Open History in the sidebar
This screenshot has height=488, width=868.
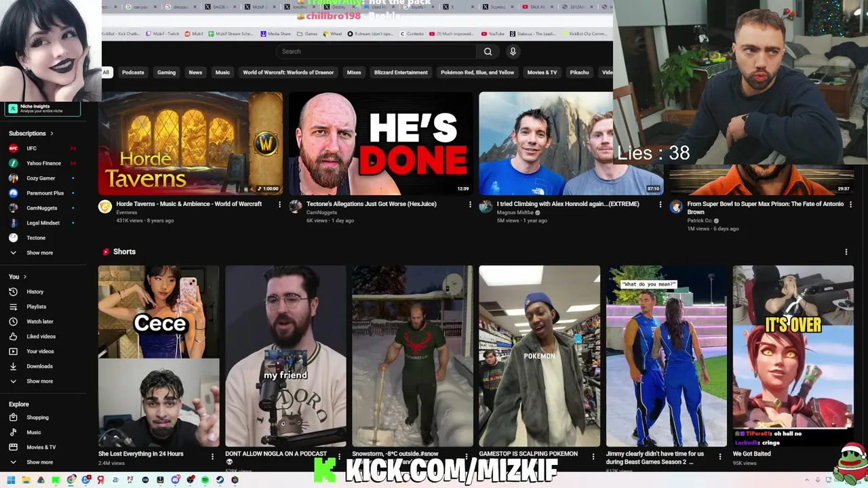[35, 291]
